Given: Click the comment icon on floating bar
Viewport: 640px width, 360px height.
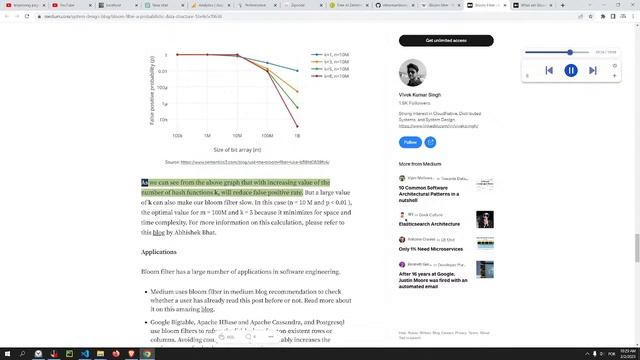Looking at the screenshot, I should tap(248, 337).
